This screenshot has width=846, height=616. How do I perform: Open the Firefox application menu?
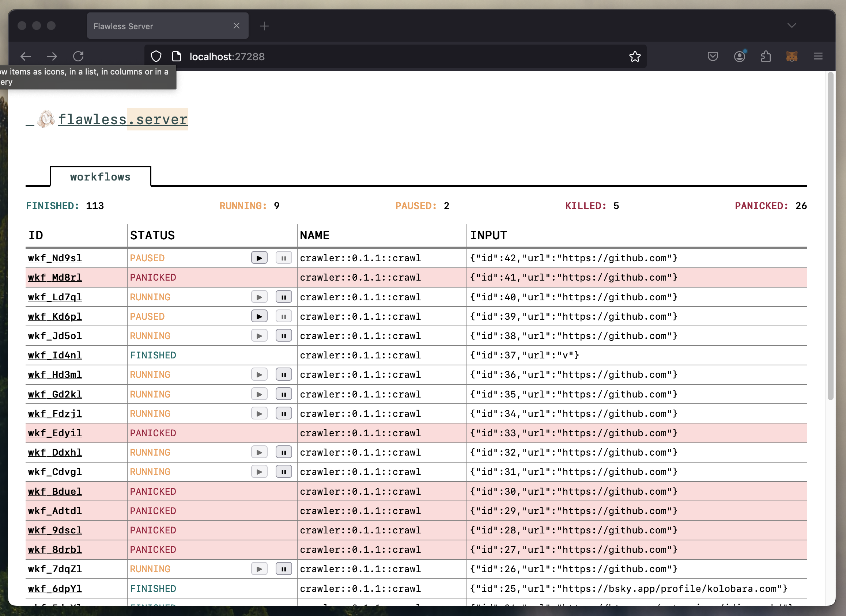[817, 56]
